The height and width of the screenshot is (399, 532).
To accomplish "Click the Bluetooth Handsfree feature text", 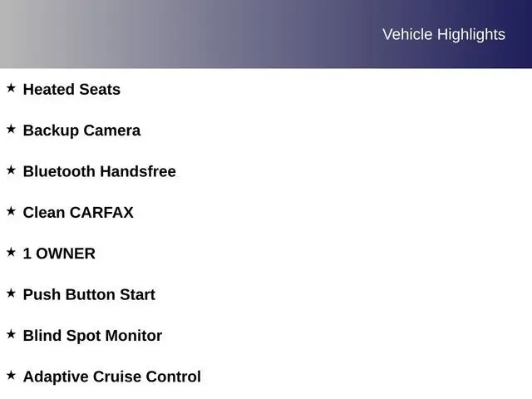I will pyautogui.click(x=99, y=172).
